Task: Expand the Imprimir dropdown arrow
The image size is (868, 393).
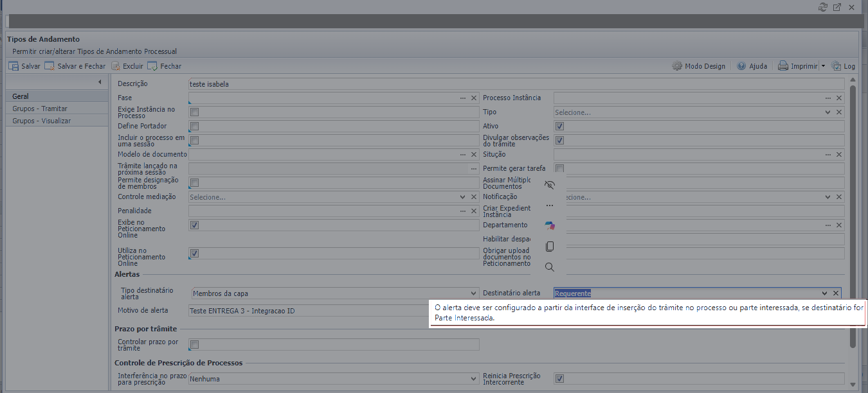Action: pos(823,66)
